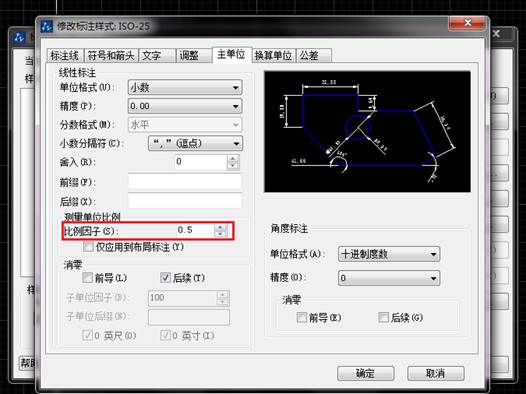Click the 舍入(R) value field
The width and height of the screenshot is (526, 394).
pyautogui.click(x=201, y=162)
